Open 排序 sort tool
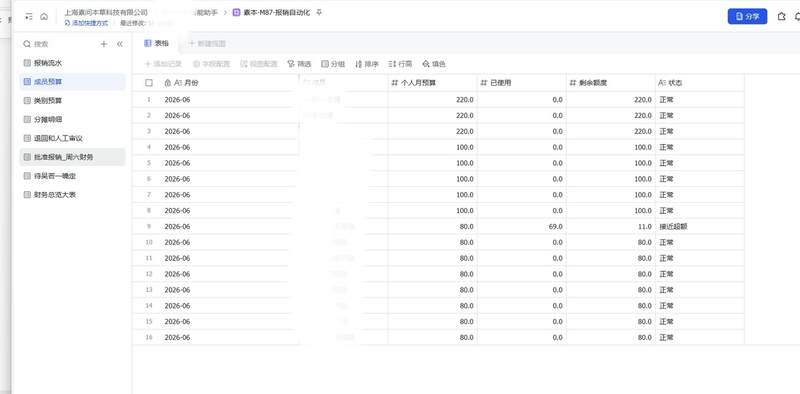 [x=367, y=64]
